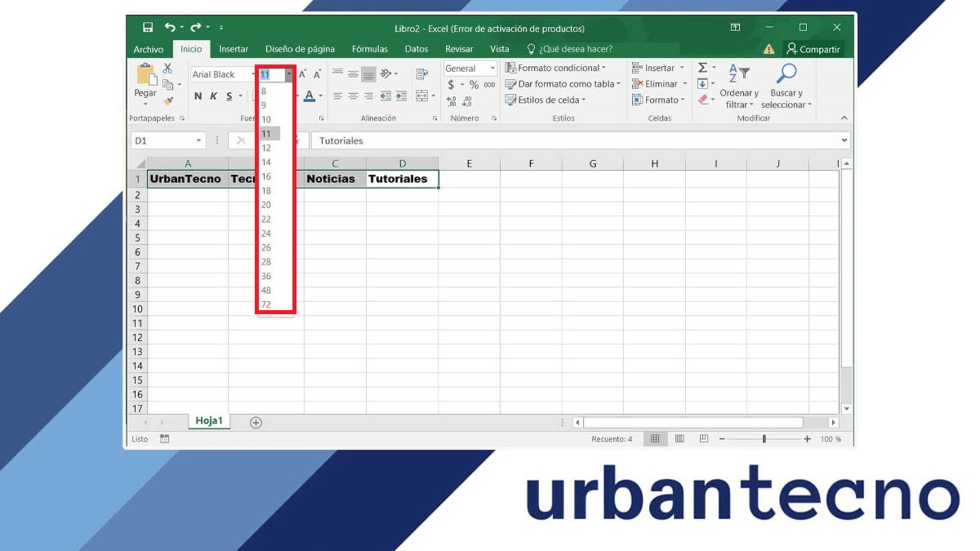
Task: Open the Formato menu in Celdas group
Action: click(x=658, y=100)
